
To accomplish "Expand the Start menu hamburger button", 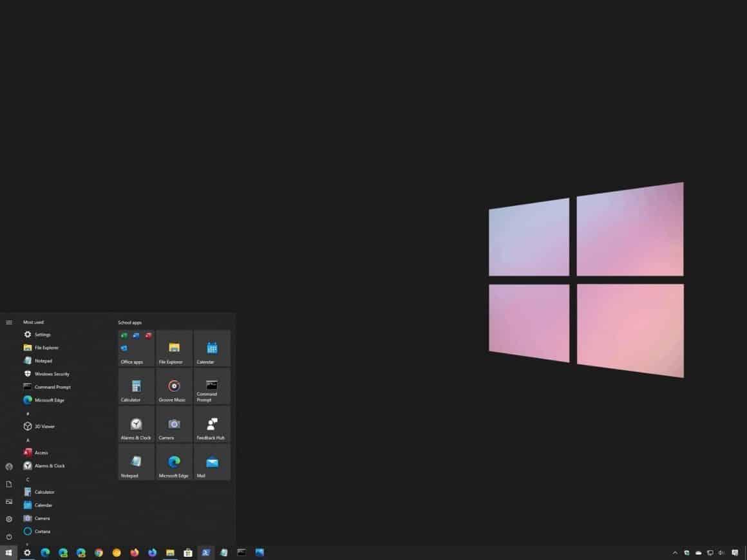I will tap(9, 322).
